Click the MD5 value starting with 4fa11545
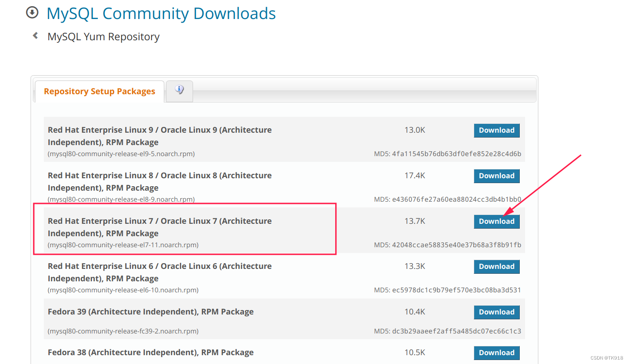The width and height of the screenshot is (630, 364). [456, 154]
